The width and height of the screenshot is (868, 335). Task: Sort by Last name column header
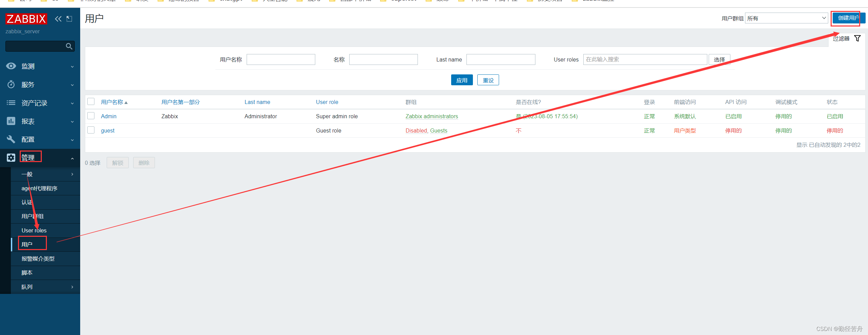257,102
